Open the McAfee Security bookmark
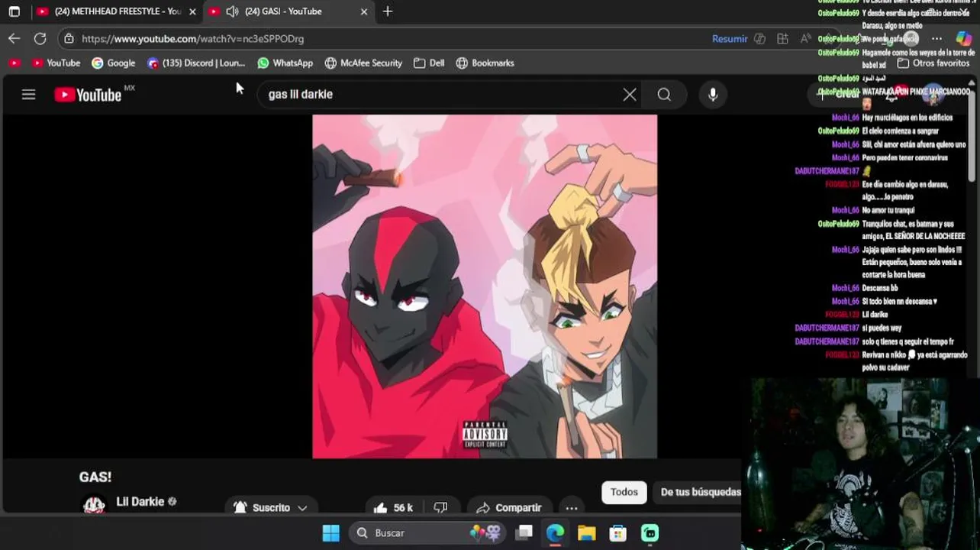 [363, 63]
